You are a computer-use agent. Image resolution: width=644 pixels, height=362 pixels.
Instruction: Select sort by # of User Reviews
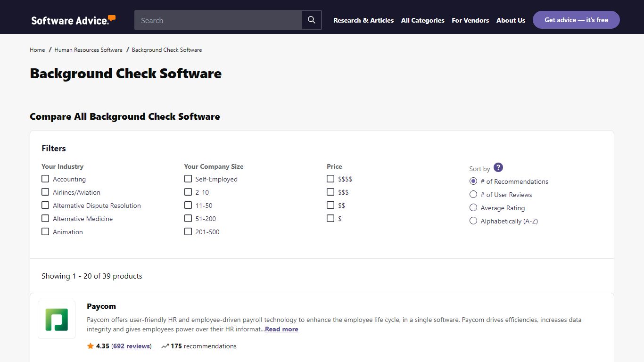473,194
